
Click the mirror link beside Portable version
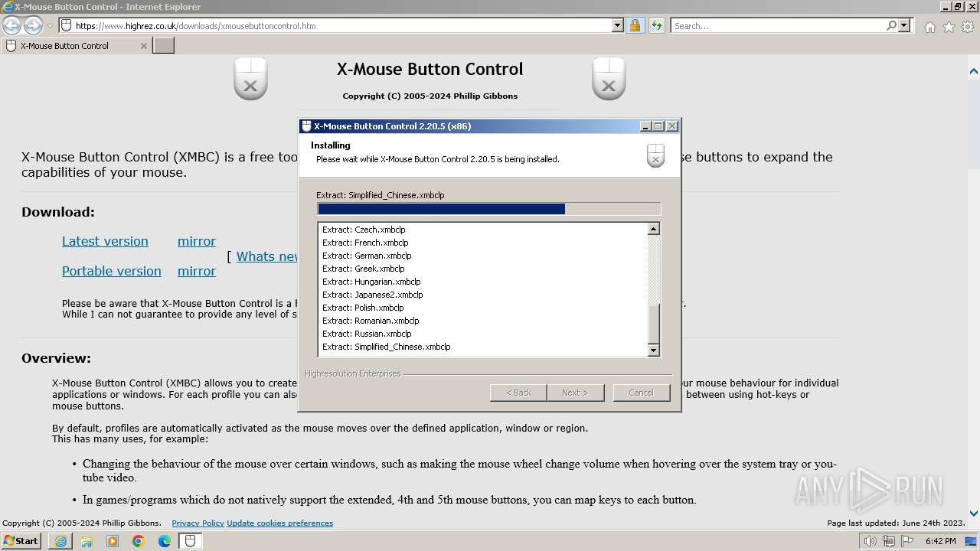(x=197, y=271)
